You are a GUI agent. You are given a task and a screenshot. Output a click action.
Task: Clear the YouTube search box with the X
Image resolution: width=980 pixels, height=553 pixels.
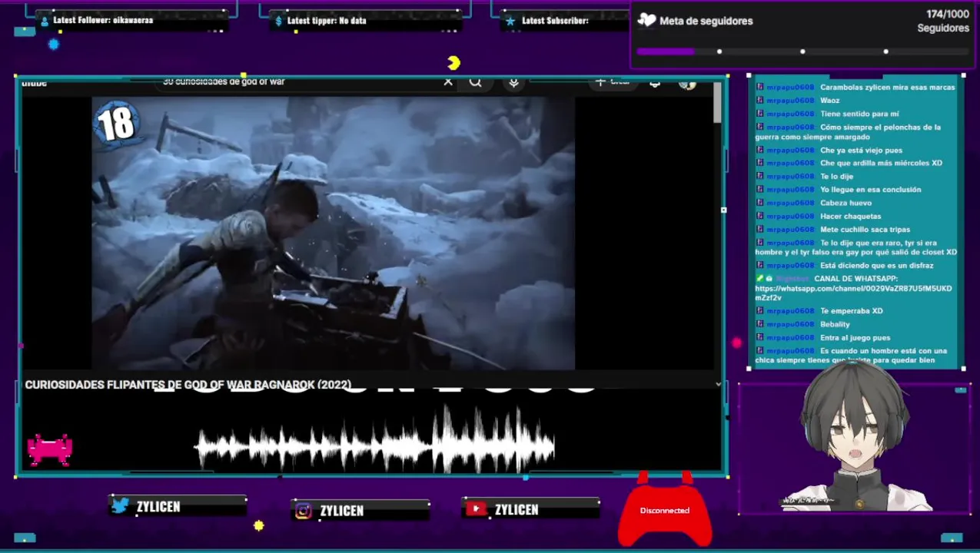[448, 81]
